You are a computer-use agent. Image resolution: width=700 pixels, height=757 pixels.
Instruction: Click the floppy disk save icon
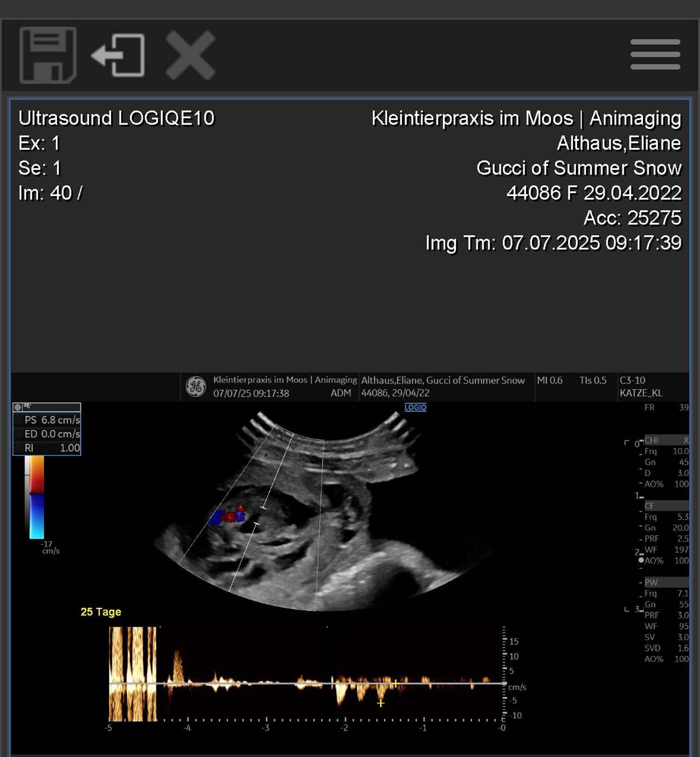tap(48, 55)
